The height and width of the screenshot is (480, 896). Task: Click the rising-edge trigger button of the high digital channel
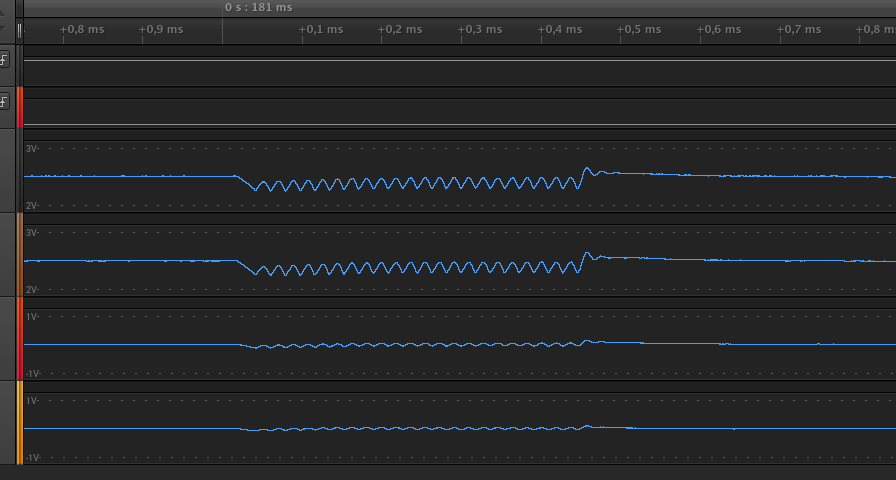pos(3,59)
